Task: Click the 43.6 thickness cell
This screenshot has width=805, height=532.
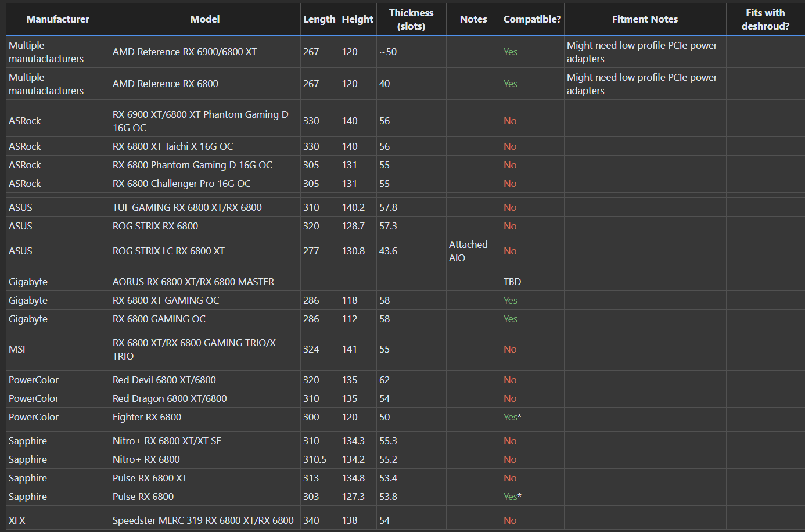Action: coord(411,251)
